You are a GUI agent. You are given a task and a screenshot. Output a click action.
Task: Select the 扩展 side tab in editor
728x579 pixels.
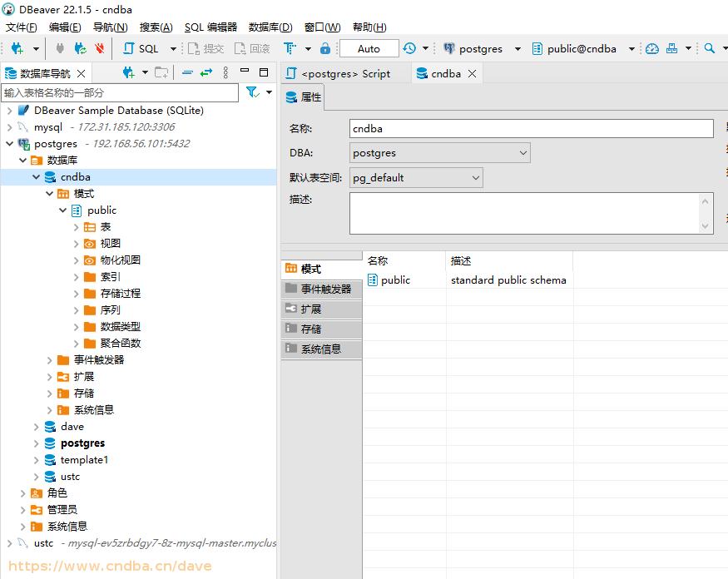click(x=321, y=309)
